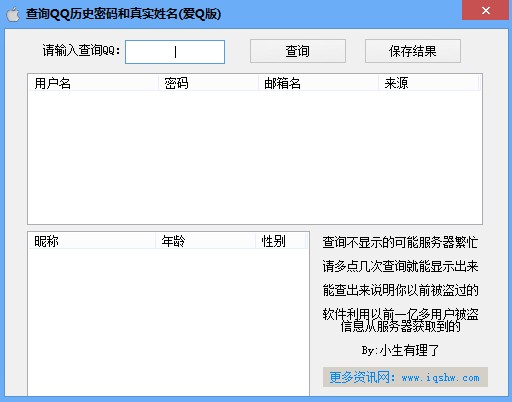Click the 性别 column header

tap(281, 241)
